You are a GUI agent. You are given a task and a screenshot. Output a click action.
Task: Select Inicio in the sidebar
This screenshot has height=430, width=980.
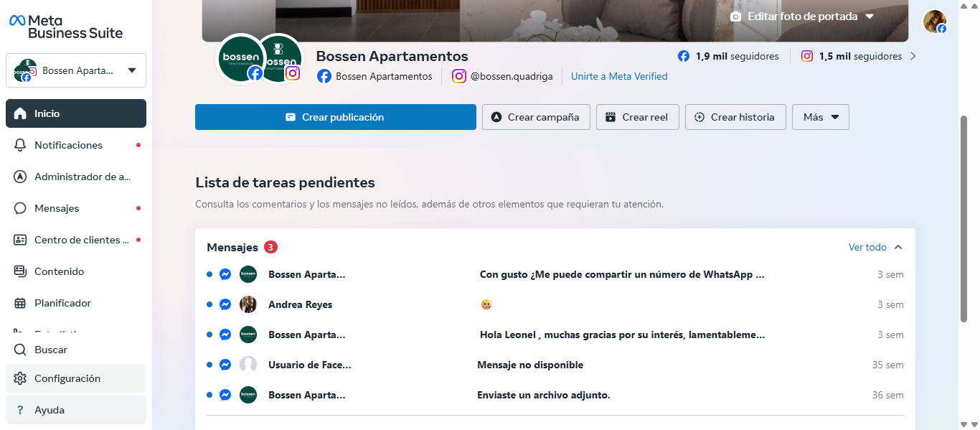(47, 113)
